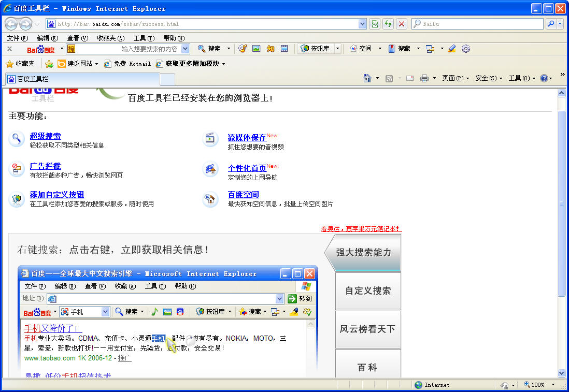Open 空间 Baidu Space toolbar button
Screen dimensions: 569x392
pyautogui.click(x=361, y=49)
